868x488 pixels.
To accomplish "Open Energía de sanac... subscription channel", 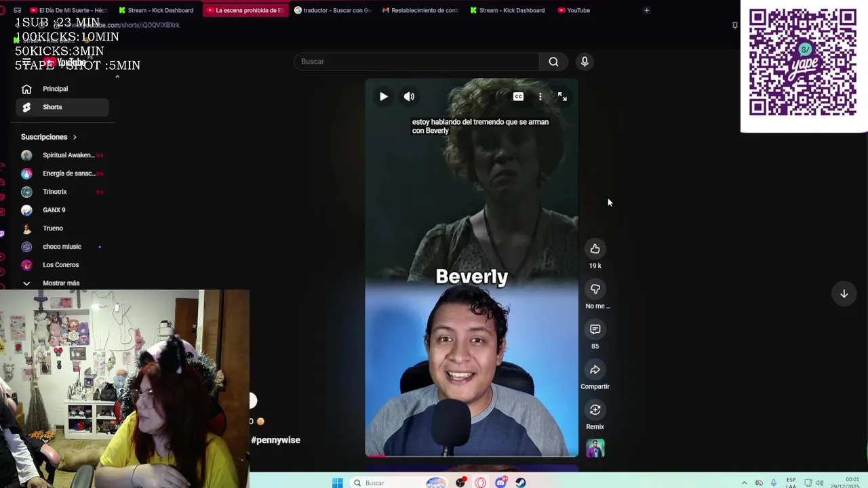I will 62,174.
